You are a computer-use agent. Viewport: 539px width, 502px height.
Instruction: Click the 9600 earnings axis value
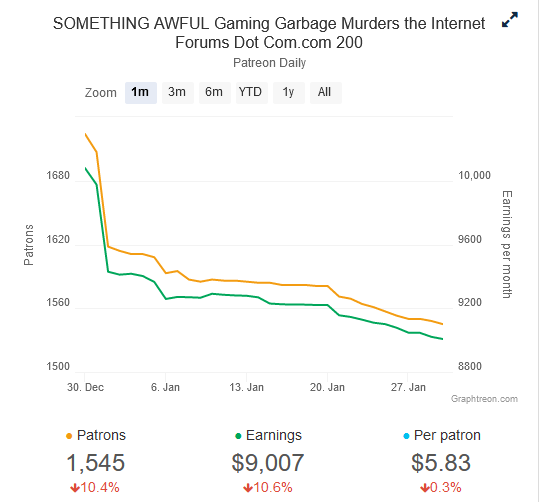tap(470, 239)
